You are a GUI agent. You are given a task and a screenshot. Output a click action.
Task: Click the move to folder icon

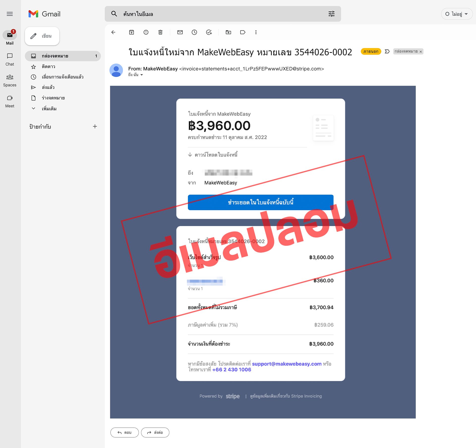[228, 32]
